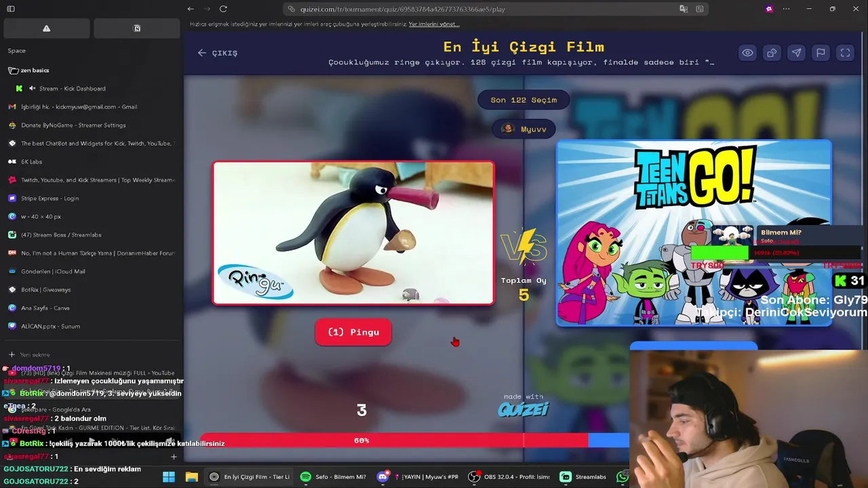Click the flag report icon
This screenshot has width=868, height=488.
point(821,53)
